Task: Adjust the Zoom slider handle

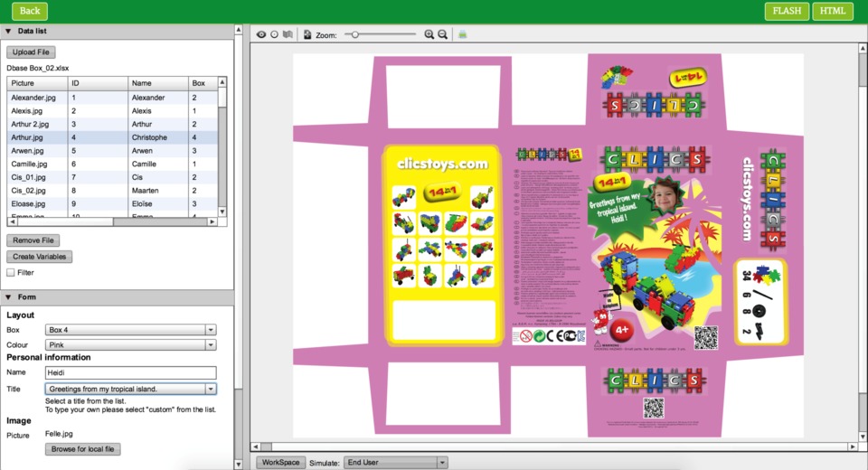Action: pyautogui.click(x=354, y=34)
